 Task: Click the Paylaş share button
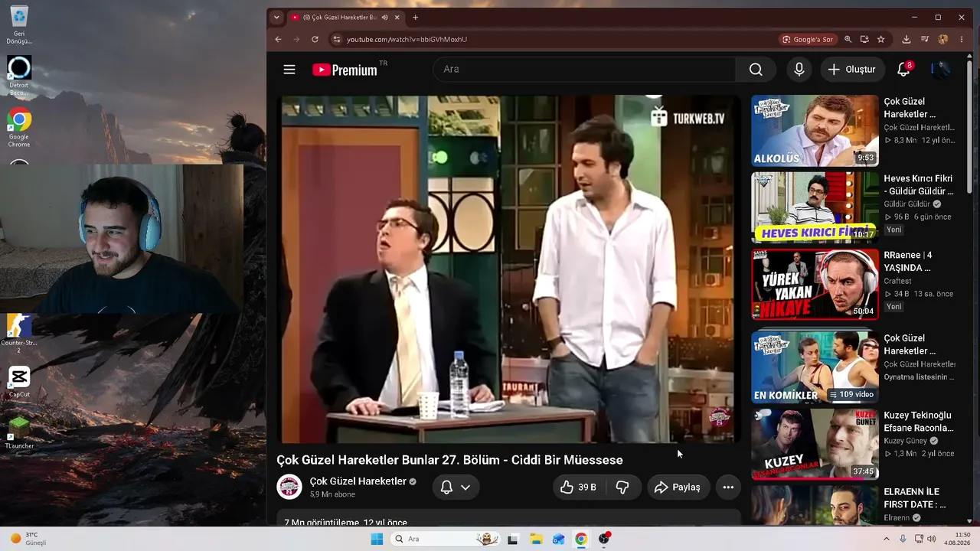(x=678, y=487)
